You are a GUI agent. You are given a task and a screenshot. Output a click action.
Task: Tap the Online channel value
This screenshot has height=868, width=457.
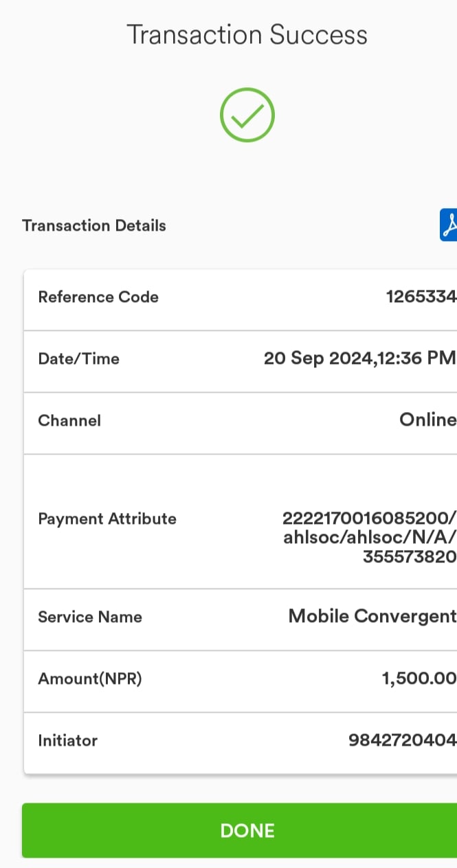point(428,420)
